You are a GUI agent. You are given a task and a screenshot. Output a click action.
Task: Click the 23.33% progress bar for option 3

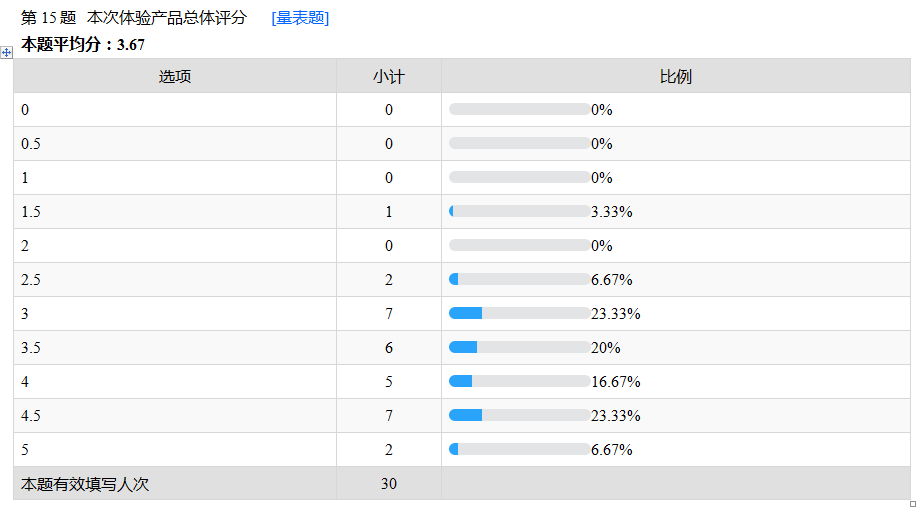pos(519,314)
